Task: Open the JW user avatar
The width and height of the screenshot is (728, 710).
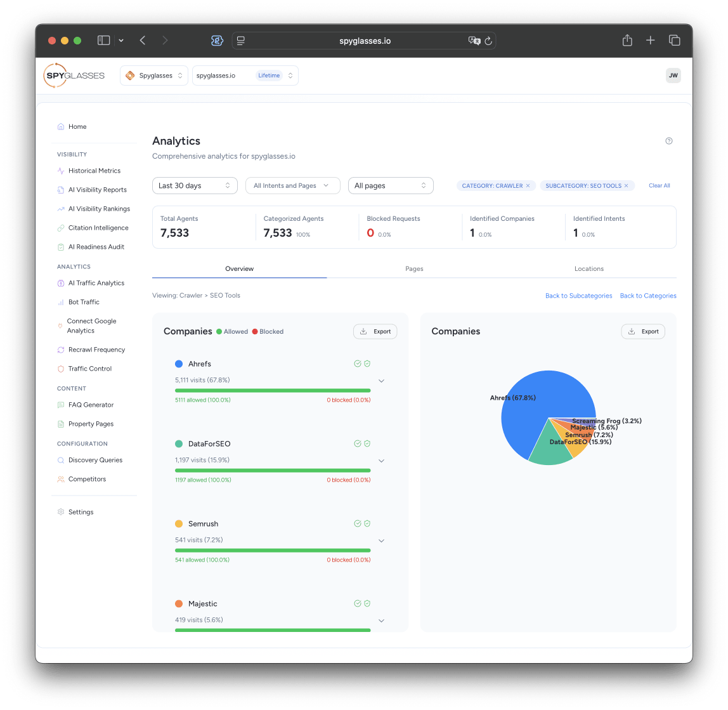Action: 673,76
